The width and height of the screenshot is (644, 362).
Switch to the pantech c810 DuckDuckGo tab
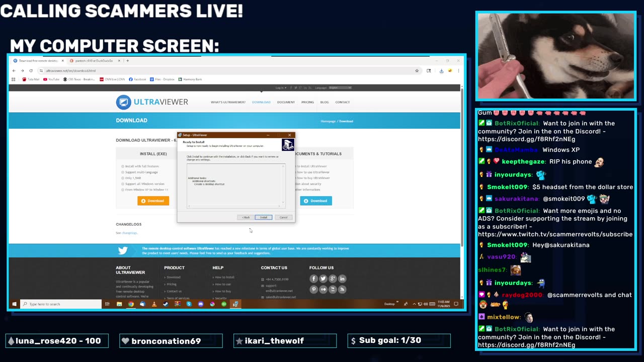[95, 60]
